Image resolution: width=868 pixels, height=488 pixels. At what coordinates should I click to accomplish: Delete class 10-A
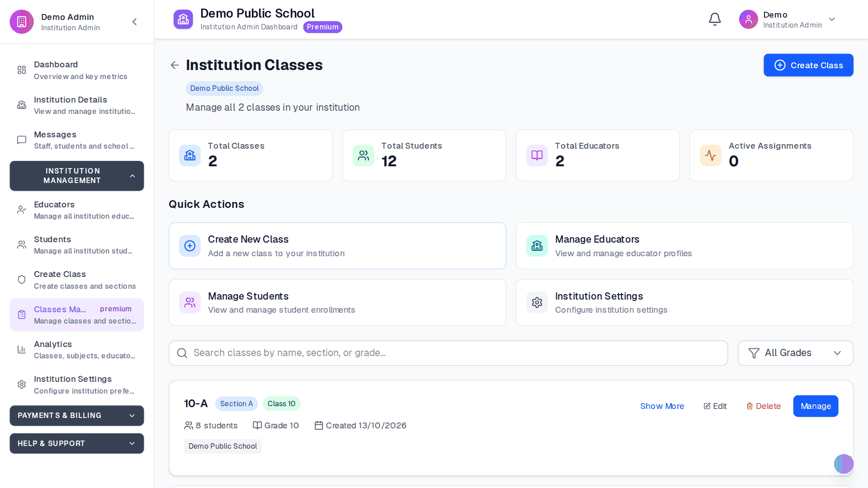764,406
